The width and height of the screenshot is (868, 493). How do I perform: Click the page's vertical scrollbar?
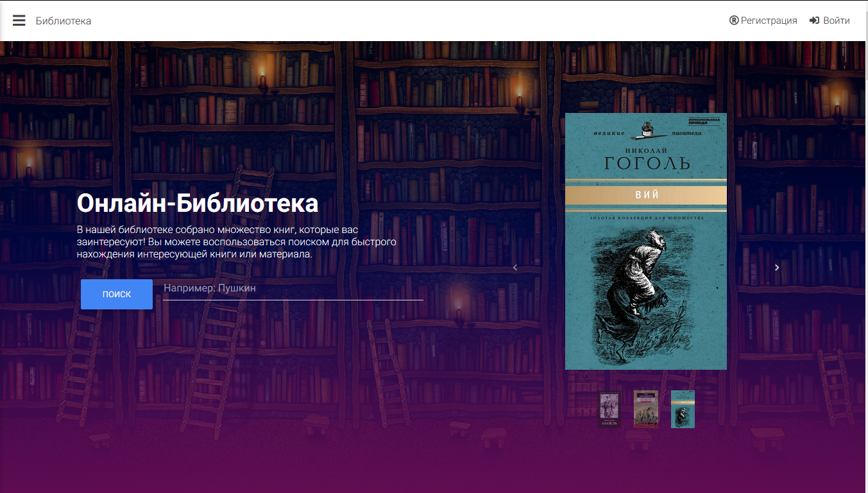point(865,257)
